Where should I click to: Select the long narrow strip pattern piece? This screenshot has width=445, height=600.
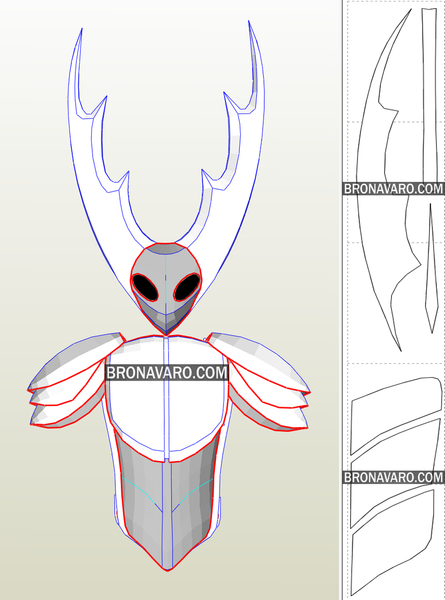tap(429, 96)
